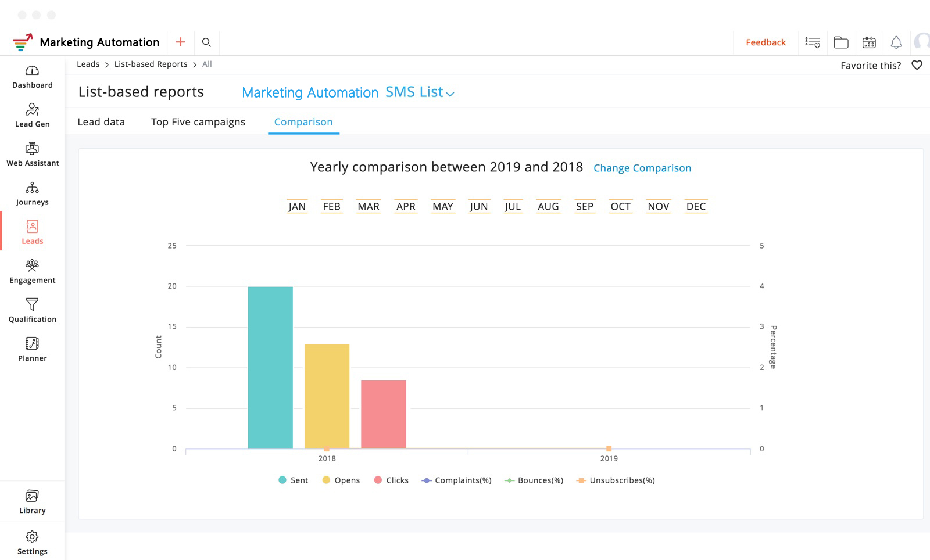The height and width of the screenshot is (560, 930).
Task: Switch to Top Five campaigns tab
Action: pyautogui.click(x=198, y=122)
